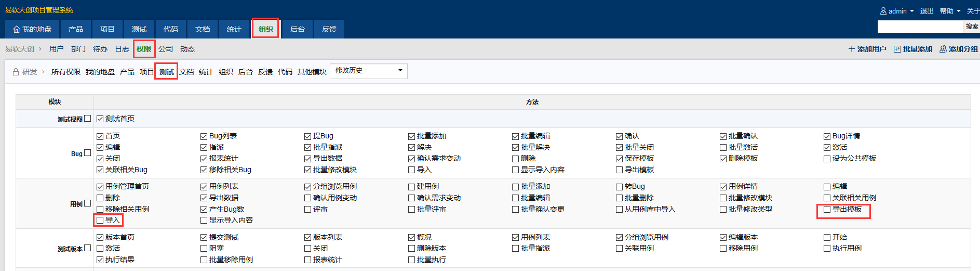Click the lock icon beside 研发

click(x=16, y=72)
